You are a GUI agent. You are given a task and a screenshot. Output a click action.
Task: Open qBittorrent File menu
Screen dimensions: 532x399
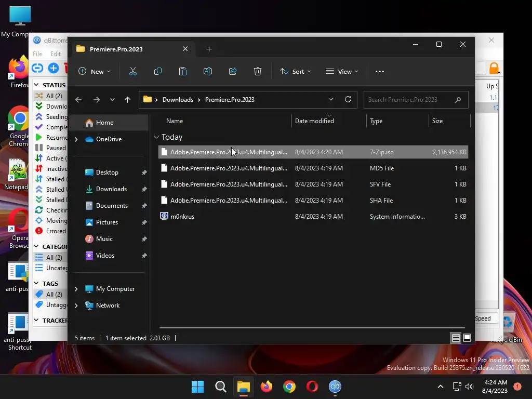pos(37,54)
